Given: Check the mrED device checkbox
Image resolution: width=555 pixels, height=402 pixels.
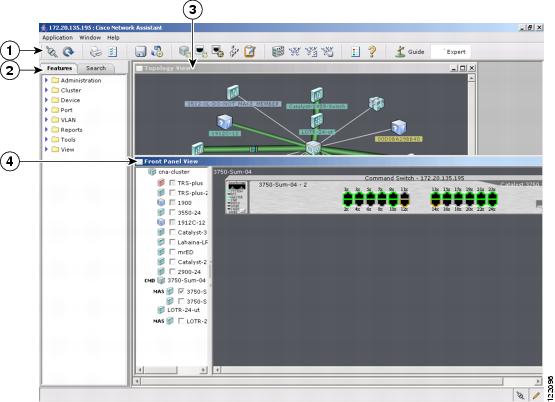Looking at the screenshot, I should [x=172, y=252].
